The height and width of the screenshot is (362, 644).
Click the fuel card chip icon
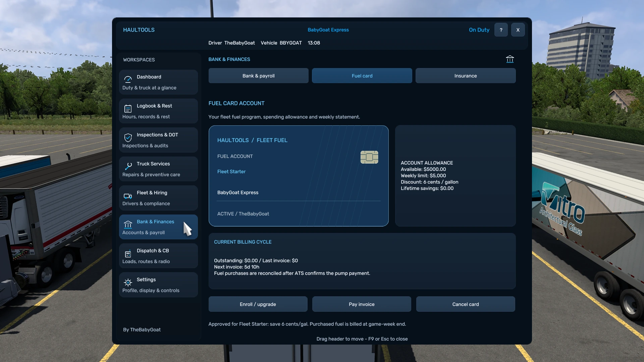pos(369,157)
